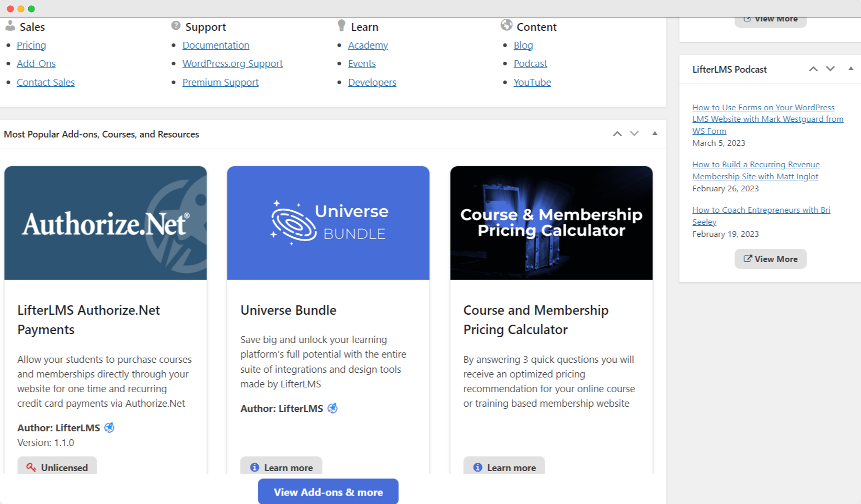Go to the Academy link
Screen dimensions: 861x504
tap(368, 45)
